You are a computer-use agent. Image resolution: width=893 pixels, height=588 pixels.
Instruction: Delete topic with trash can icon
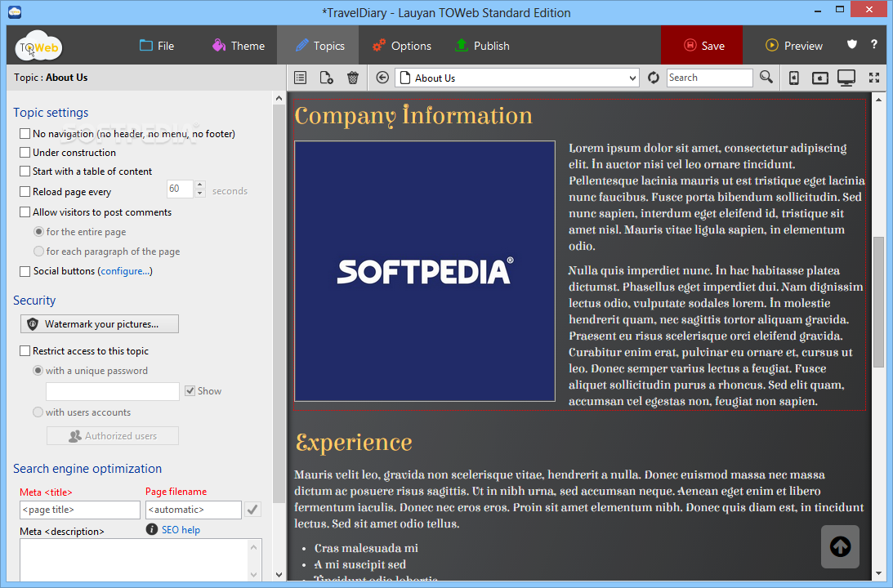coord(353,78)
